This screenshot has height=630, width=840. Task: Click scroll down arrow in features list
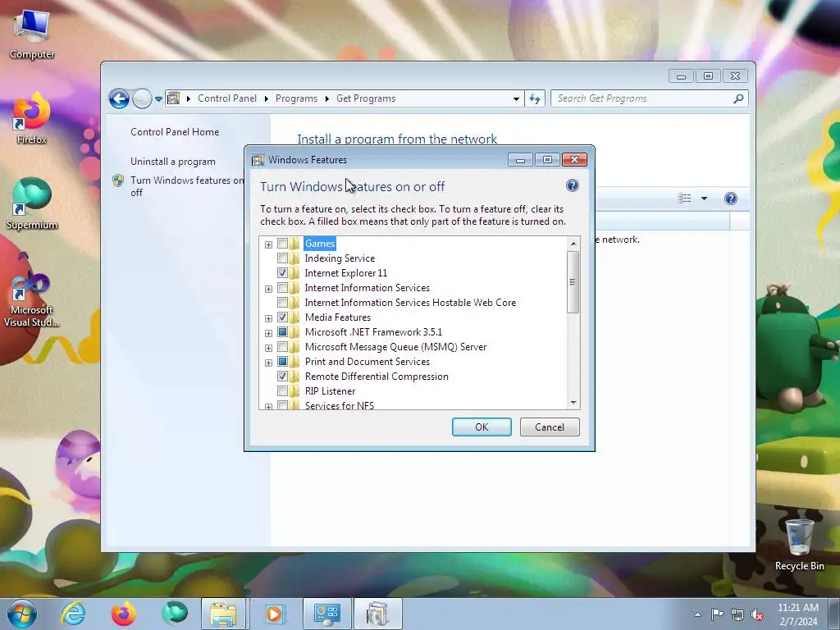(573, 403)
